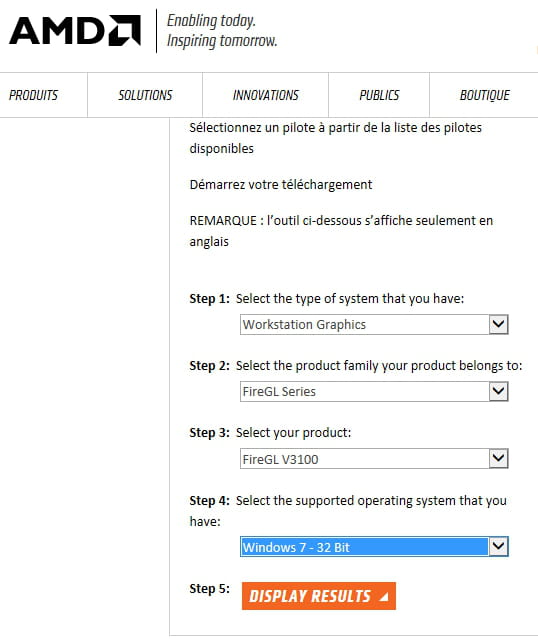Open the FireGL V3100 product dropdown
538x642 pixels.
[374, 459]
